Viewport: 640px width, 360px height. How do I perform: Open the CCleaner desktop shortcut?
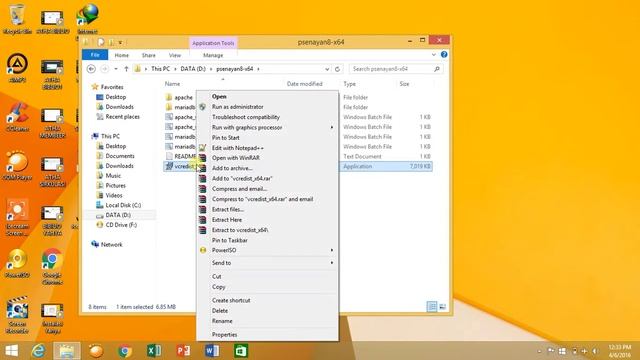(x=17, y=116)
